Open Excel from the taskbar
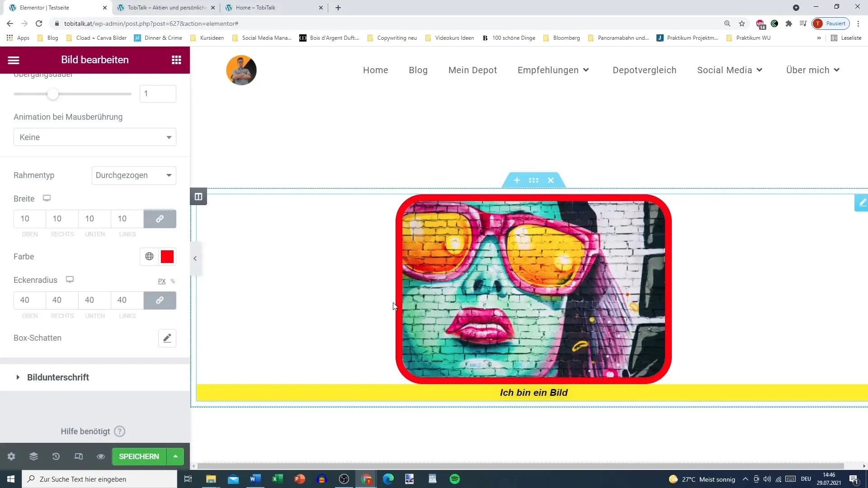The image size is (868, 488). click(x=278, y=479)
